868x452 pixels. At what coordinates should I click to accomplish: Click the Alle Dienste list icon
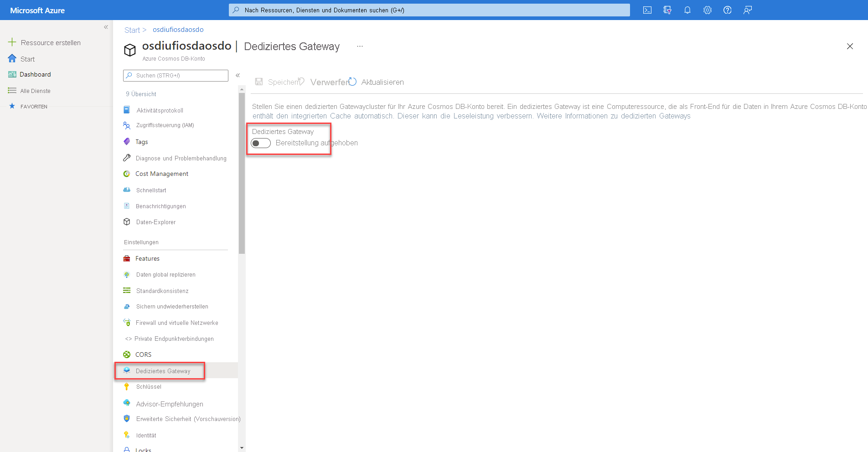[x=12, y=91]
